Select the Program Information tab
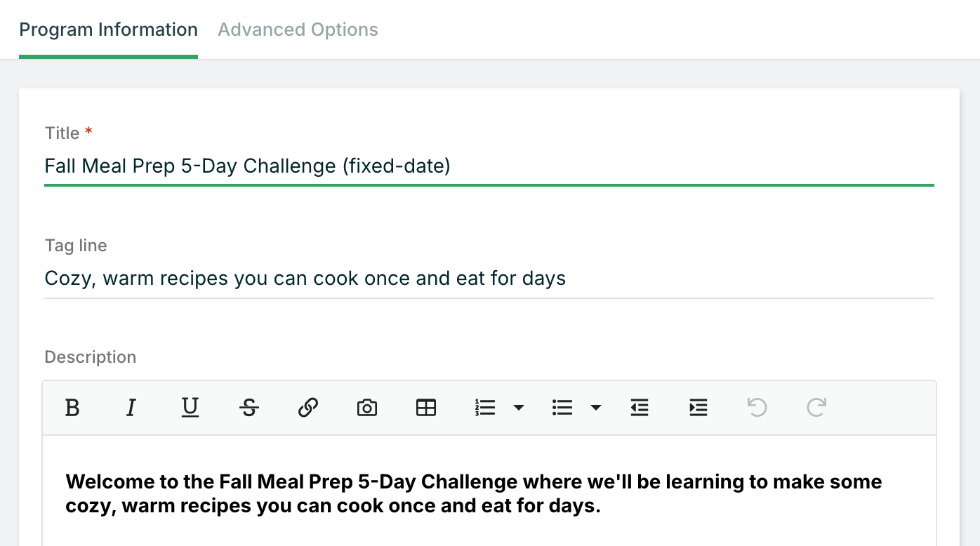 click(x=108, y=30)
